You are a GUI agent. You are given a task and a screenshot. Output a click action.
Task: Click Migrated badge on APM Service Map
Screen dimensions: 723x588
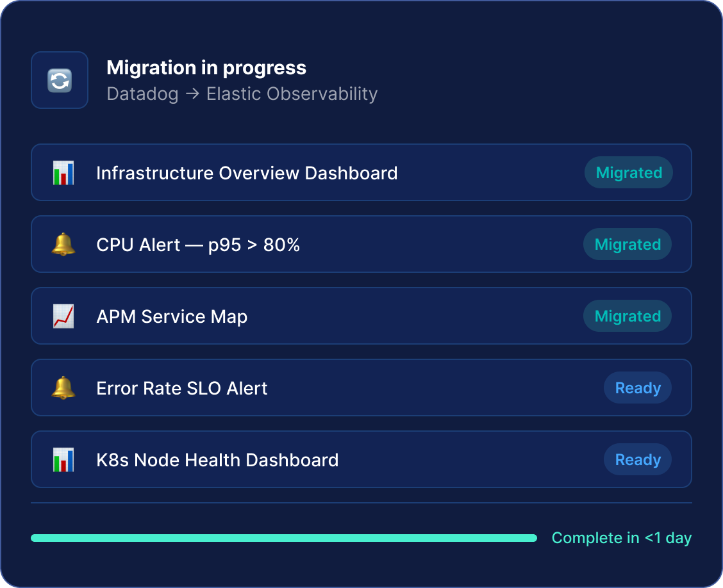(627, 316)
